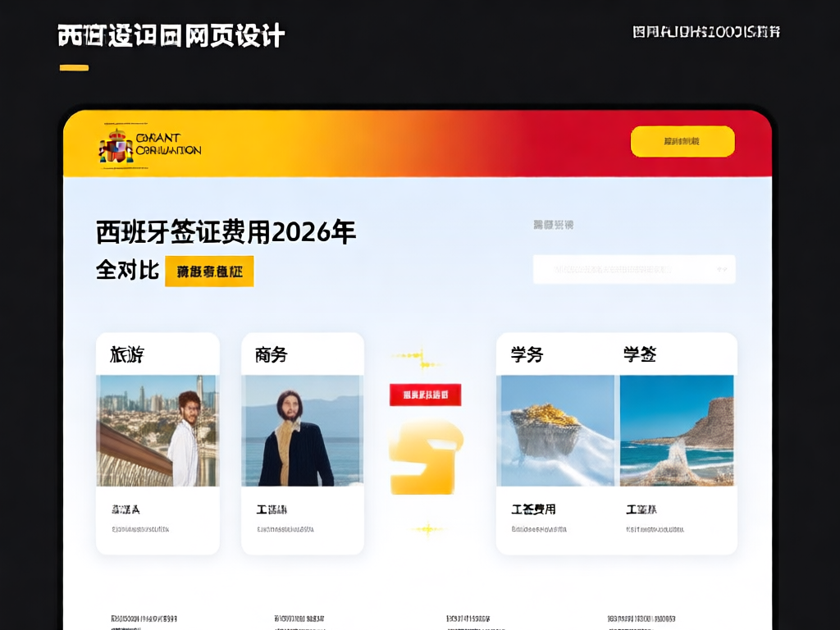Select the 学签 card heading
Screen dimensions: 840x630
tap(640, 354)
